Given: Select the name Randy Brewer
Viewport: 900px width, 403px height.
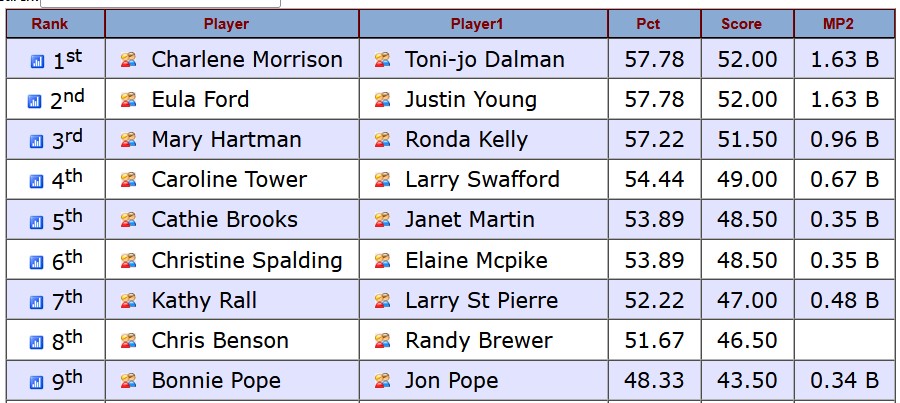Looking at the screenshot, I should (478, 340).
